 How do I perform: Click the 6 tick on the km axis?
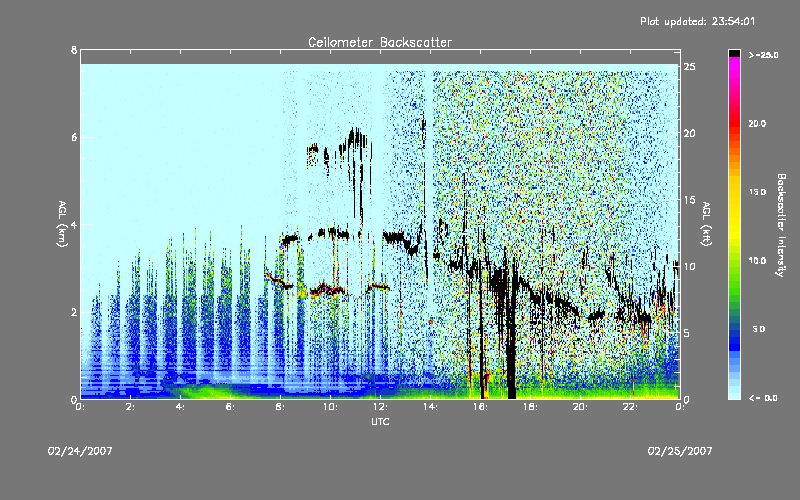(x=74, y=137)
